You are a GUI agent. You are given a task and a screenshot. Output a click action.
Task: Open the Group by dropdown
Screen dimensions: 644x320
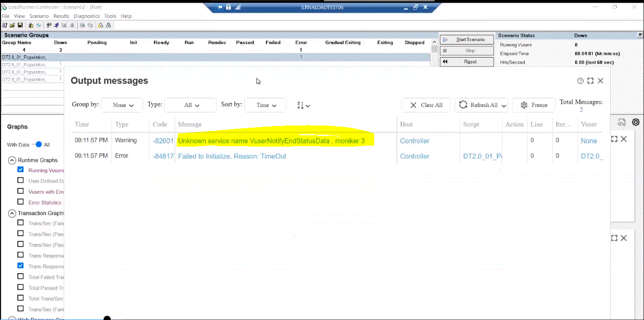(x=122, y=105)
